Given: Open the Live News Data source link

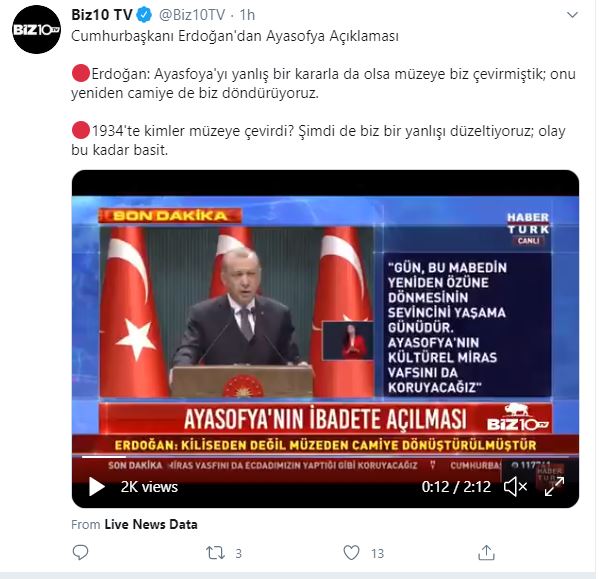Looking at the screenshot, I should click(x=151, y=524).
